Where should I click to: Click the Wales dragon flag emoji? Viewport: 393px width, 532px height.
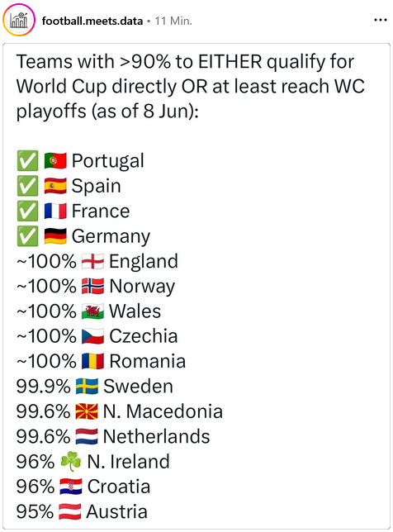tap(92, 311)
